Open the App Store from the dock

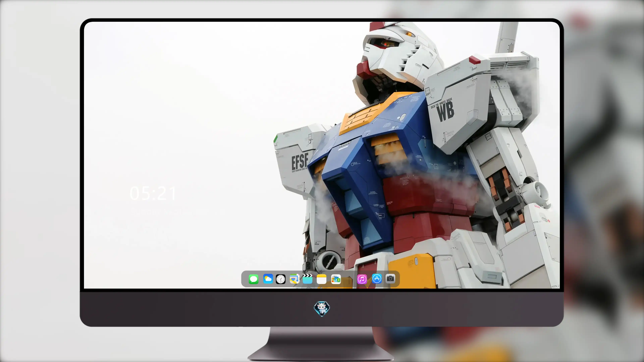[x=377, y=279]
